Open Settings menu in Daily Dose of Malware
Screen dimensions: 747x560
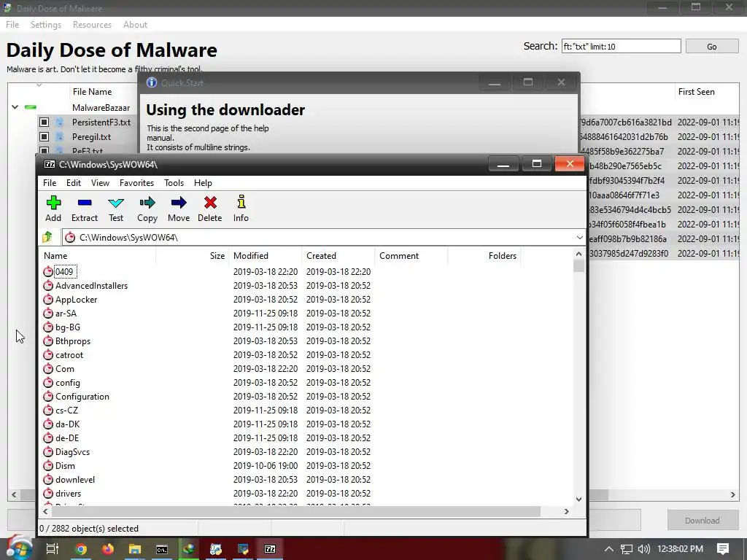point(46,25)
